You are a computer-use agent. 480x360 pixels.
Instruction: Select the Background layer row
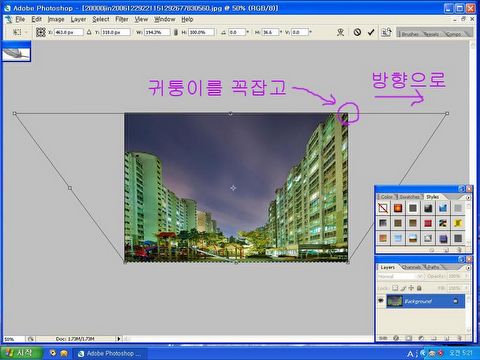[x=425, y=301]
